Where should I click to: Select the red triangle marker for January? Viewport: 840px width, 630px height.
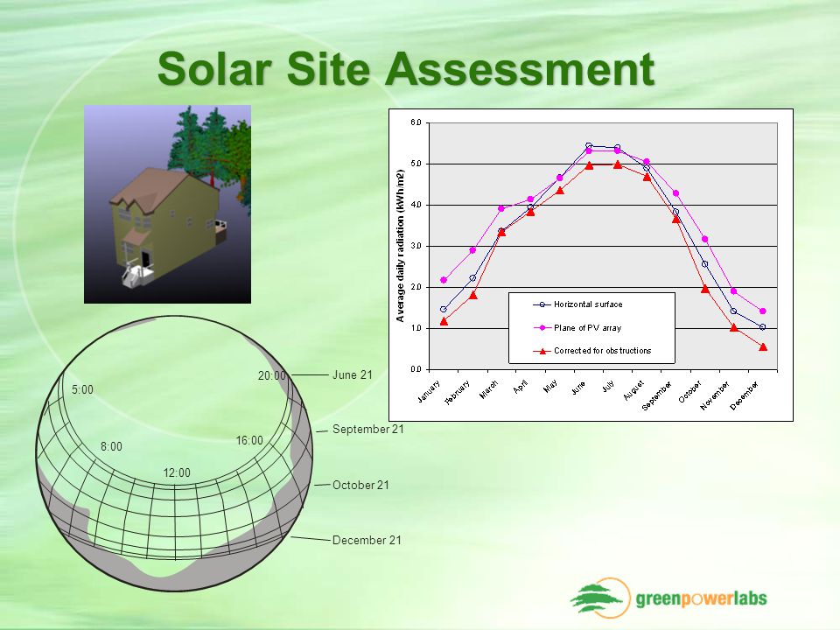coord(444,321)
